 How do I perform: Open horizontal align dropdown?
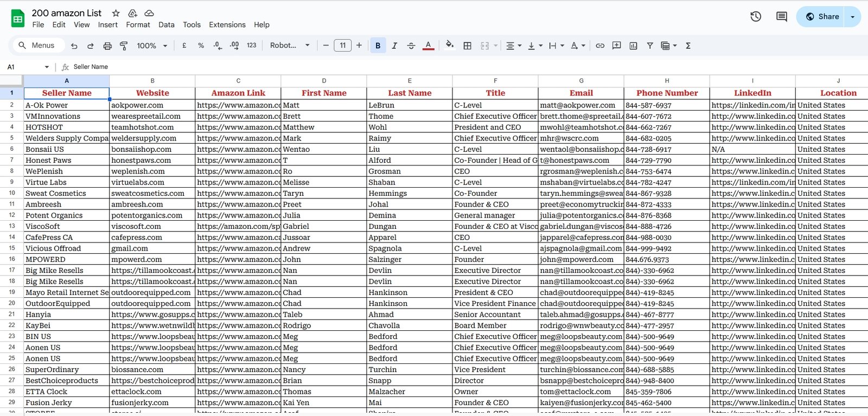[514, 46]
